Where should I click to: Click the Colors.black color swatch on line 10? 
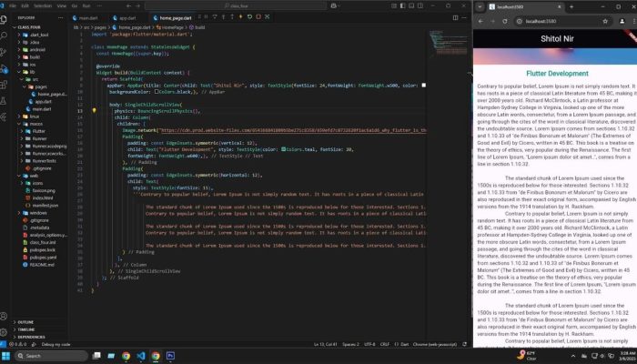tap(157, 91)
